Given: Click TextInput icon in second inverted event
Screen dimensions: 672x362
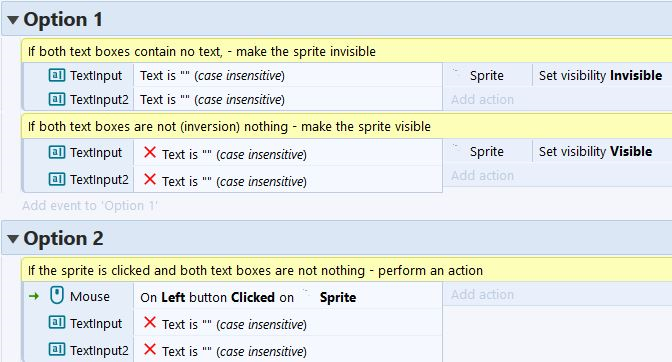Looking at the screenshot, I should coord(57,152).
